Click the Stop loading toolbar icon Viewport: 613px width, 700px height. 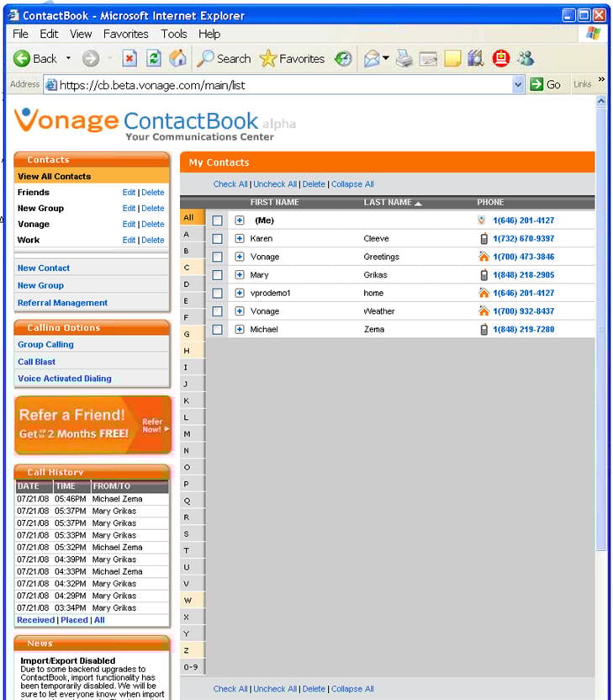pos(129,59)
